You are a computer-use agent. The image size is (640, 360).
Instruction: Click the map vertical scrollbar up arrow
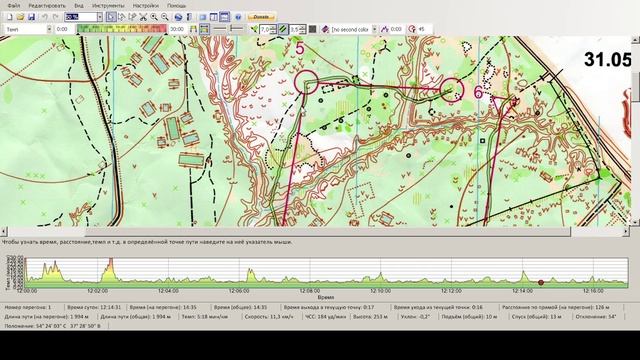635,40
